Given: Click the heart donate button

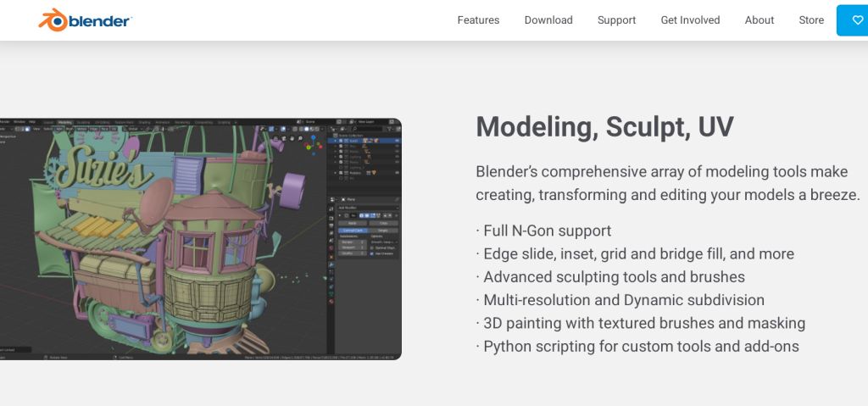Looking at the screenshot, I should click(856, 20).
